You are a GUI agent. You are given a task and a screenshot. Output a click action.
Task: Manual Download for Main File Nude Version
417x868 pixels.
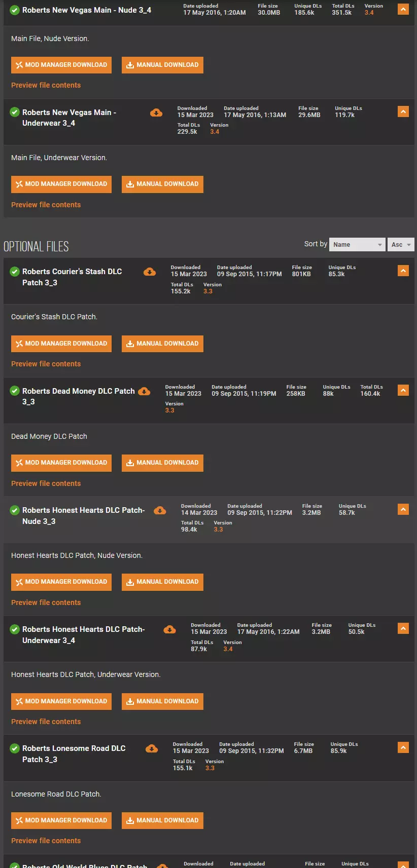162,65
